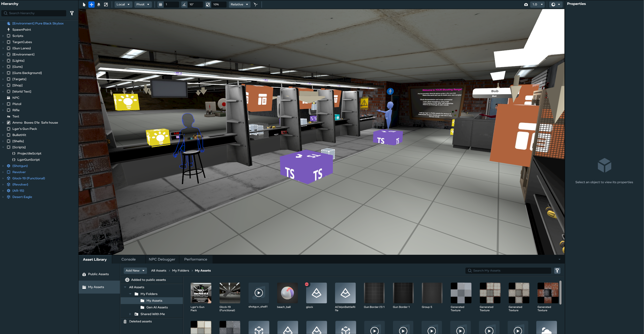Click the camera icon in toolbar

click(x=526, y=4)
